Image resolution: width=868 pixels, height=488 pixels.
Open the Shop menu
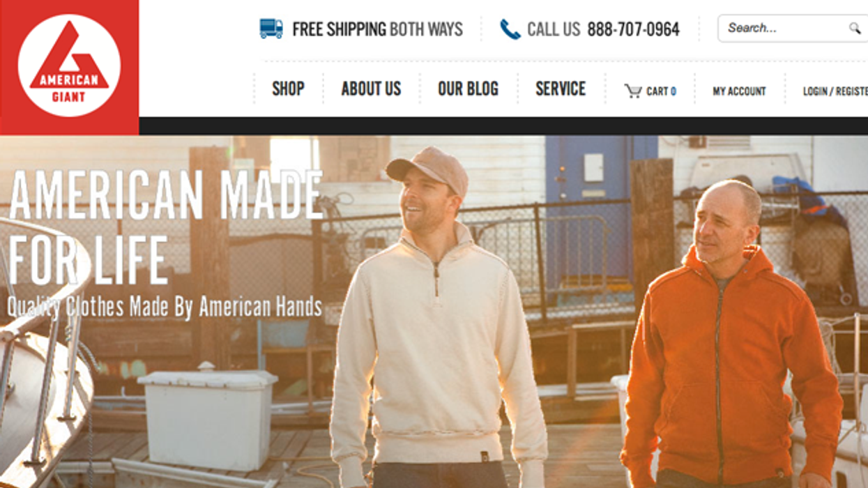[288, 89]
